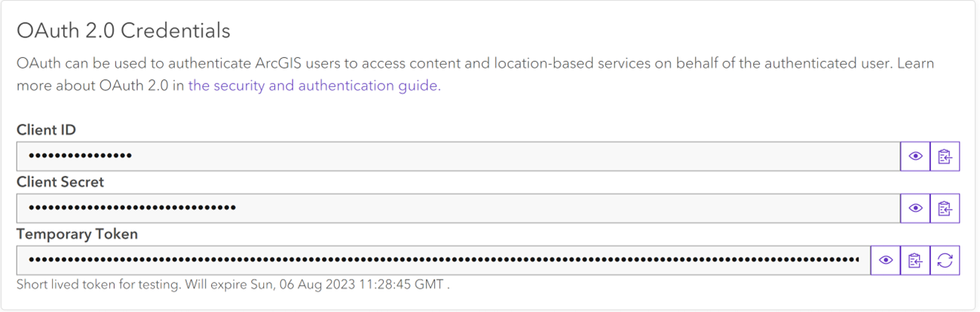Select the Temporary Token text field
Screen dimensions: 980x312
click(x=443, y=260)
